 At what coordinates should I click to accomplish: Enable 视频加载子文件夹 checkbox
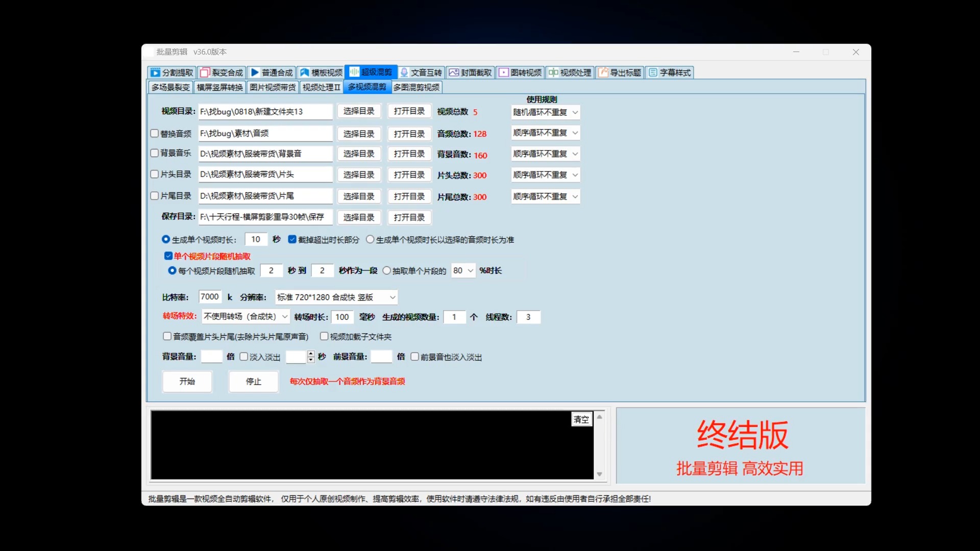pyautogui.click(x=324, y=336)
